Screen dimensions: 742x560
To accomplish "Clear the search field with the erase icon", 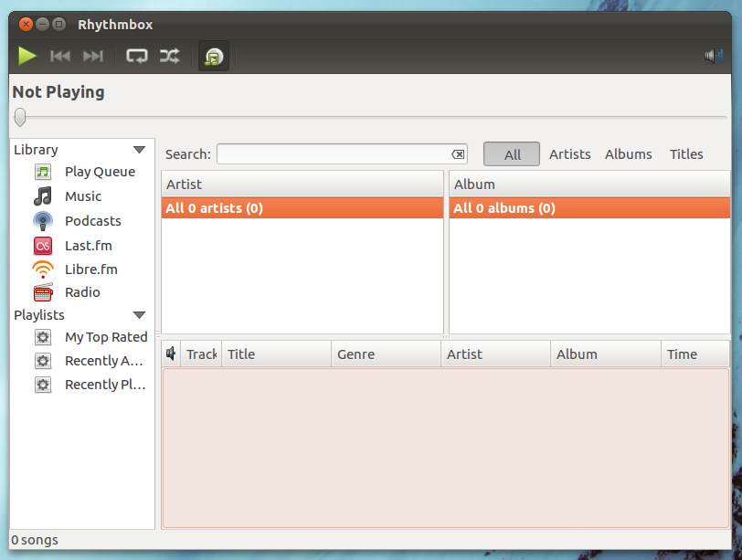I will [x=458, y=154].
